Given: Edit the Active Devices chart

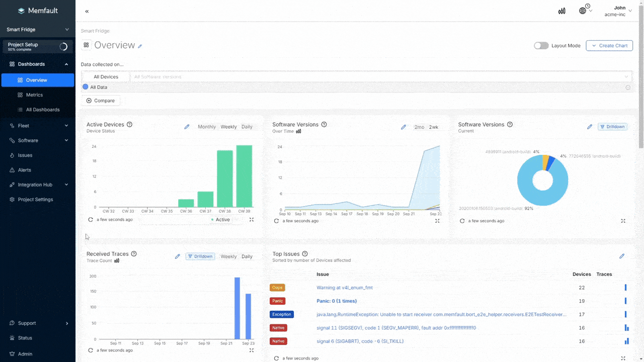Looking at the screenshot, I should 187,127.
